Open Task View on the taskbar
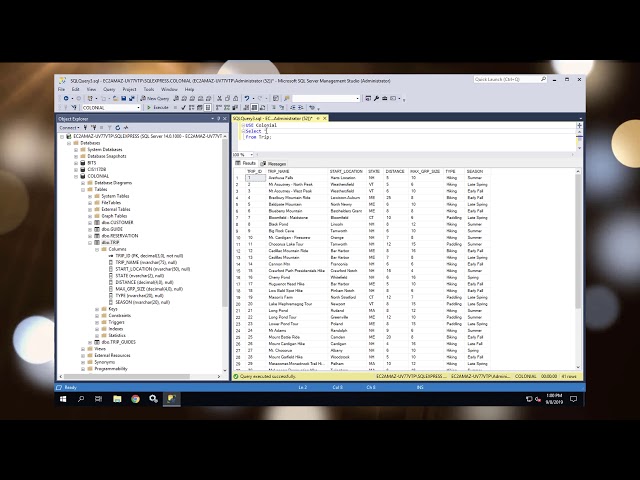Viewport: 640px width, 480px height. point(98,399)
